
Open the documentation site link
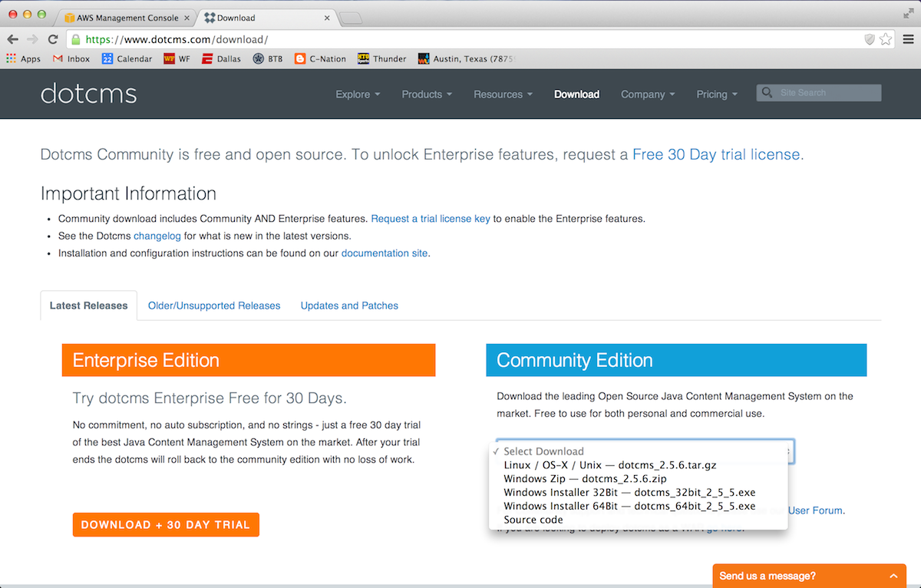click(x=385, y=253)
